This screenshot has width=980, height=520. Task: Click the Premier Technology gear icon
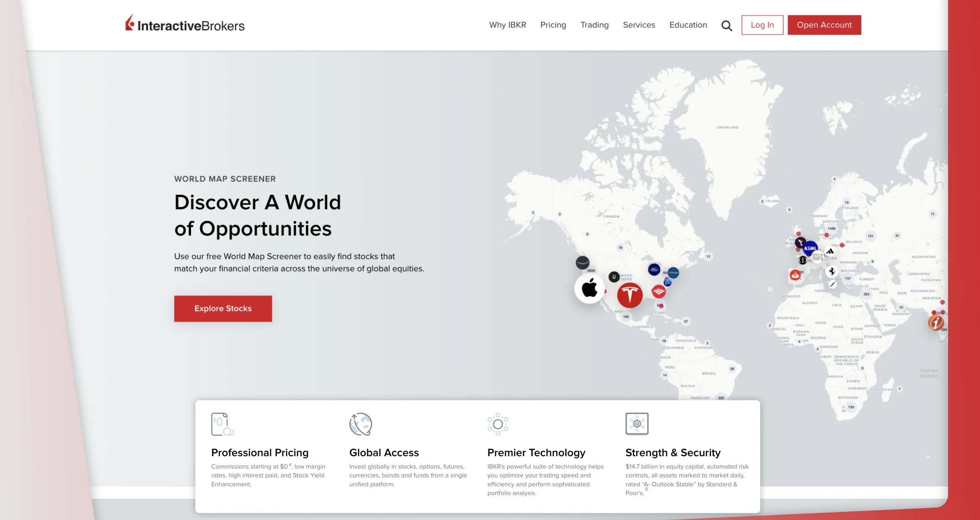coord(498,424)
